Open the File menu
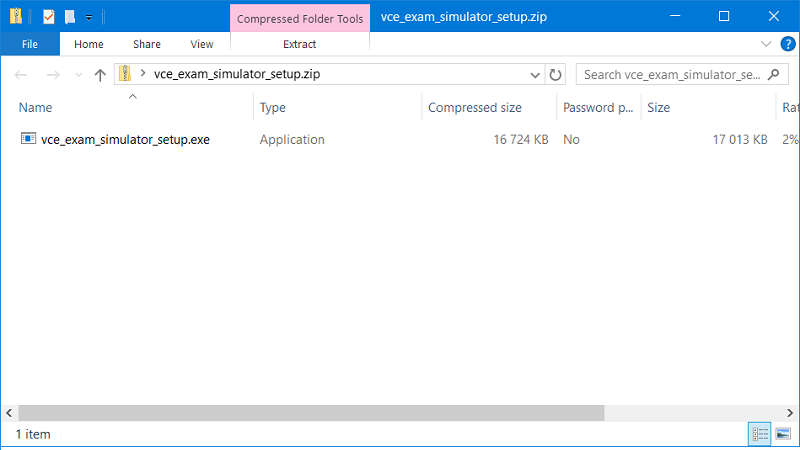This screenshot has width=800, height=450. point(30,44)
